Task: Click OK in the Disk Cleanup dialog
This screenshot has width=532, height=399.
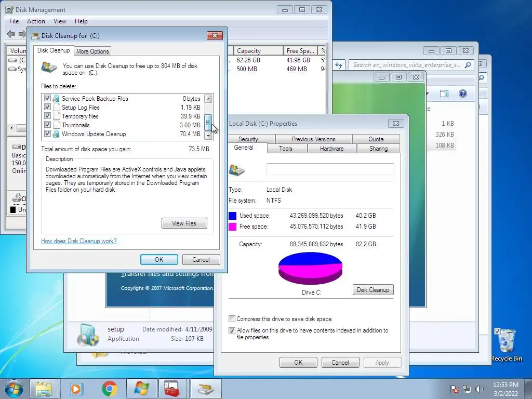Action: 159,260
